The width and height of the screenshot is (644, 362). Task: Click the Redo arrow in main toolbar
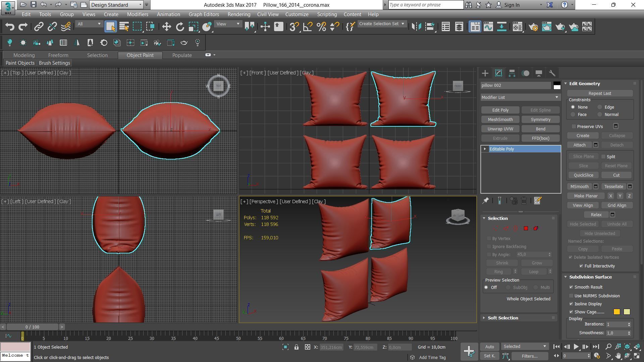click(23, 27)
